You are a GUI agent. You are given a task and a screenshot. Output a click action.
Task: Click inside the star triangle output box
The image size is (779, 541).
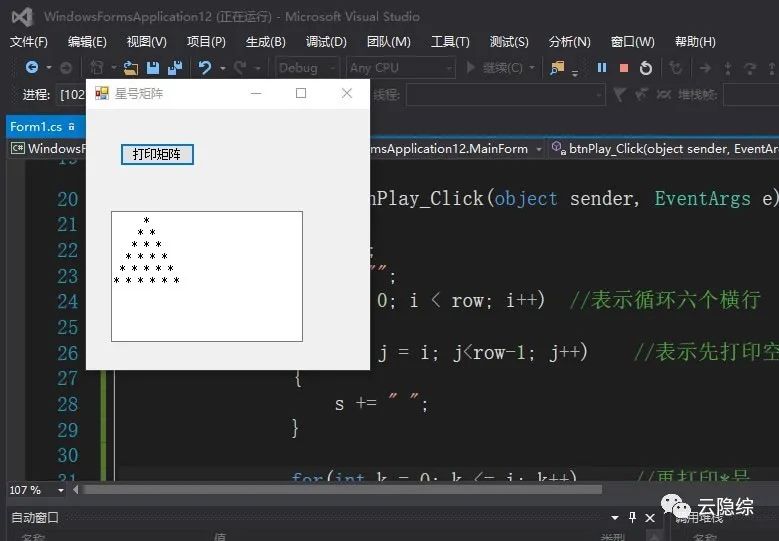[x=207, y=276]
